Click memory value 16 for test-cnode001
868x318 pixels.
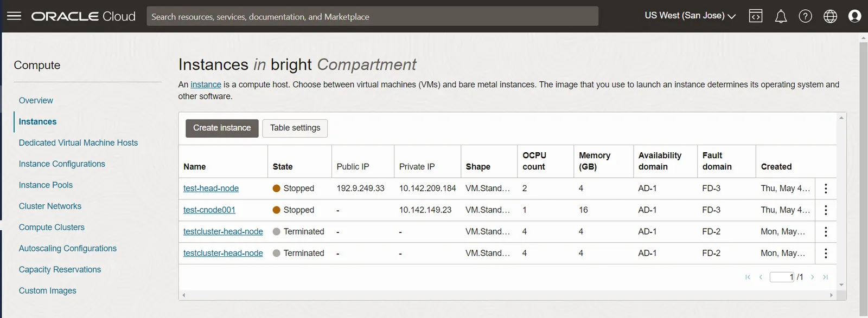point(583,210)
